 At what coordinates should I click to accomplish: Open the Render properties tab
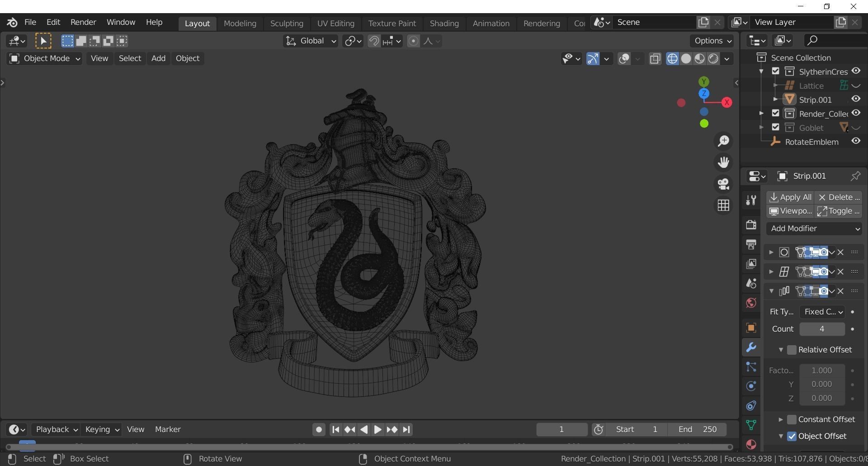pos(751,225)
